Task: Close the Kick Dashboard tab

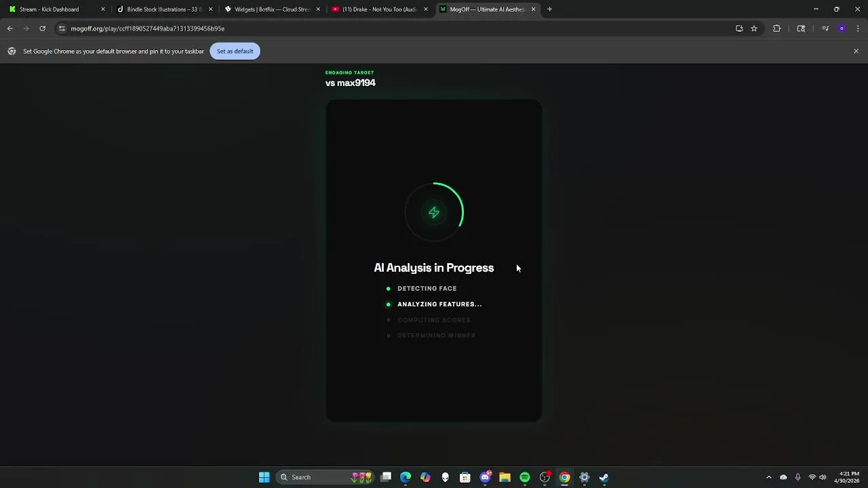Action: click(x=103, y=9)
